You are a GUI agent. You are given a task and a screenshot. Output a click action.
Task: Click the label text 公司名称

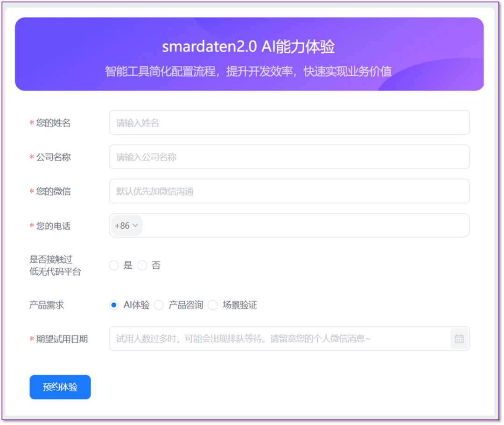point(53,157)
